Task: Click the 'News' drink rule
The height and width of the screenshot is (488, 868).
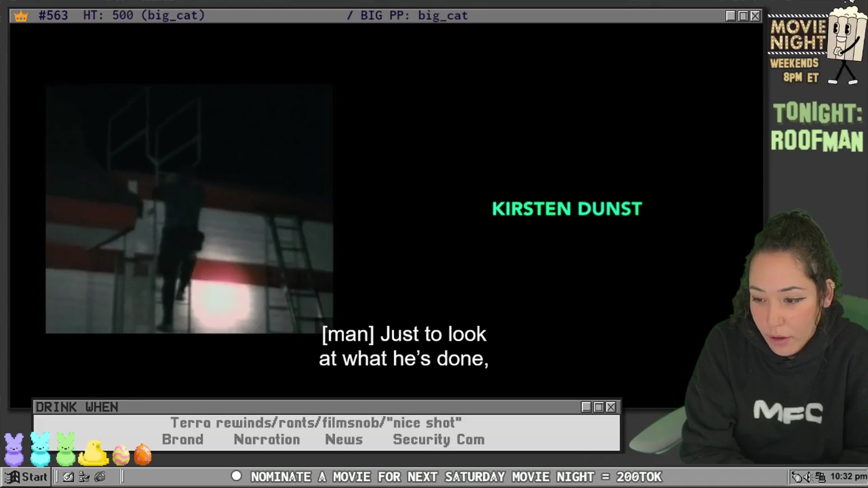Action: click(x=344, y=439)
